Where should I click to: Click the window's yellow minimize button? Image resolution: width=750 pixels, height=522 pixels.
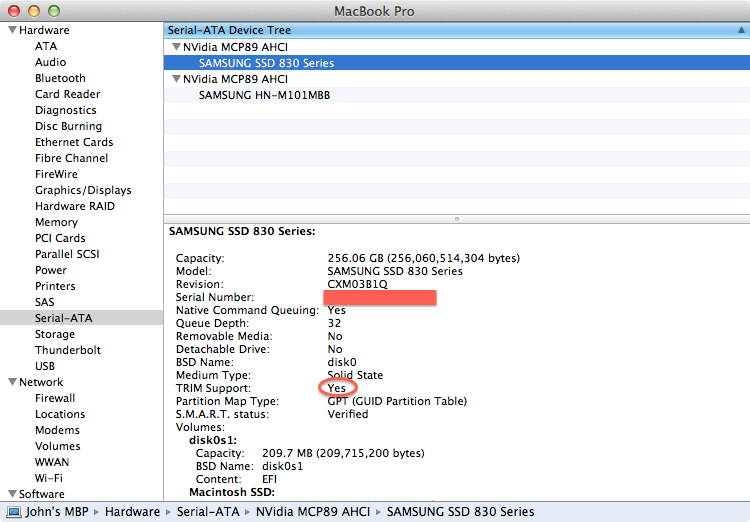34,11
